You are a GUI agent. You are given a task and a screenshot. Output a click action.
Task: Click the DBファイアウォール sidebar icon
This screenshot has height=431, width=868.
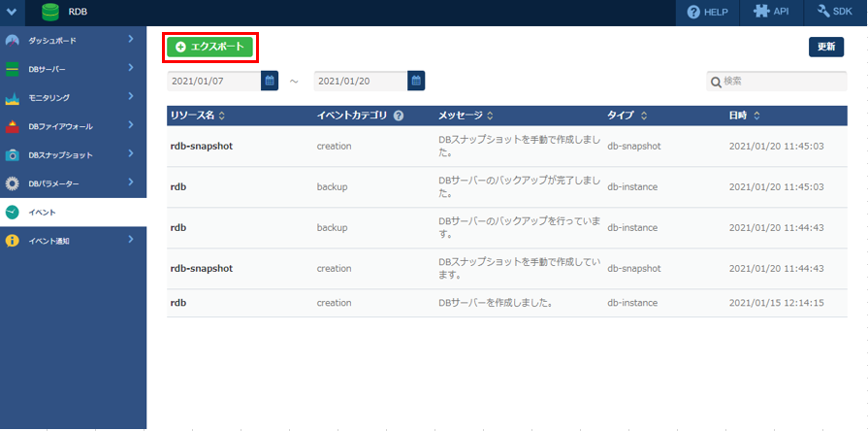tap(13, 126)
